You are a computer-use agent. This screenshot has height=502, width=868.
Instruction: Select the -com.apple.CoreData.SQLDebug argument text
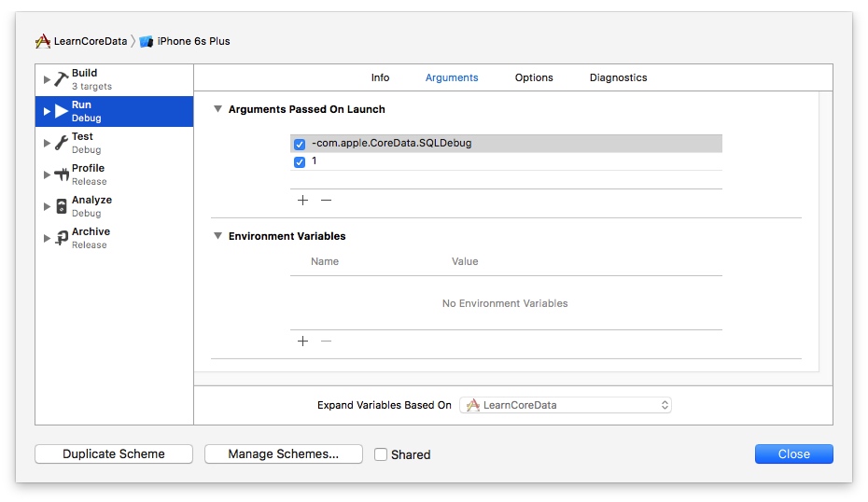(392, 143)
